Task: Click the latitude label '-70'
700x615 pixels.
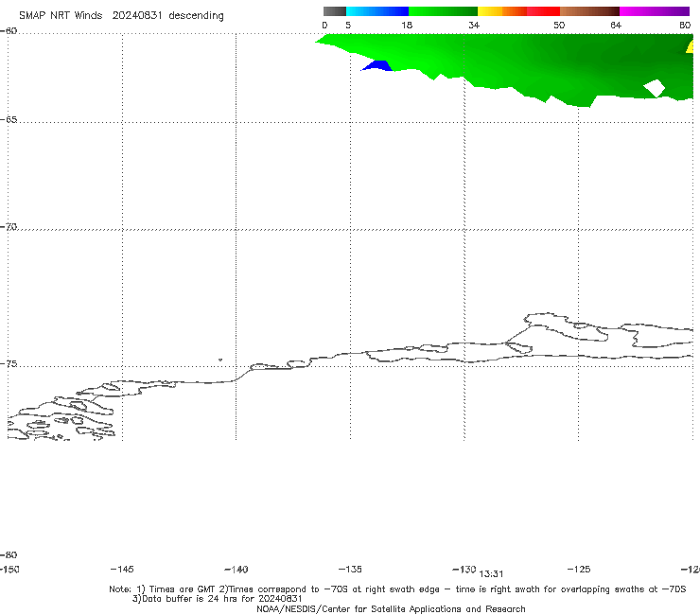Action: pyautogui.click(x=9, y=227)
